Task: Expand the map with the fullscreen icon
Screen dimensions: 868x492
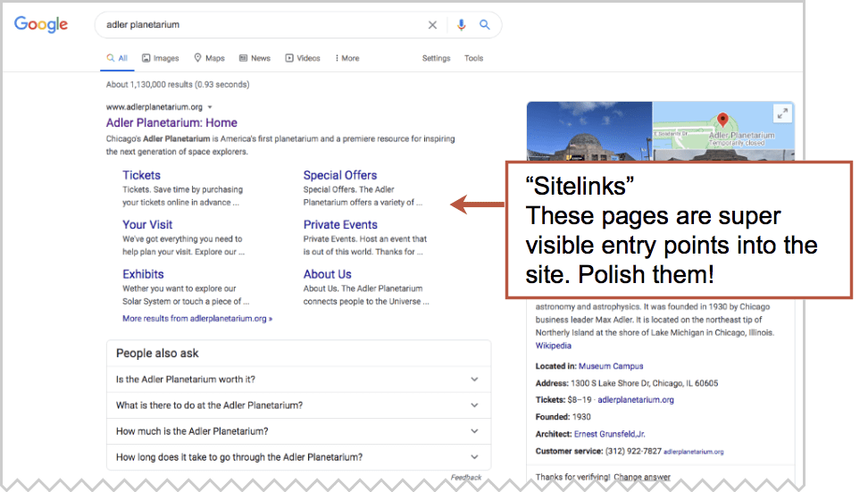Action: [x=782, y=113]
